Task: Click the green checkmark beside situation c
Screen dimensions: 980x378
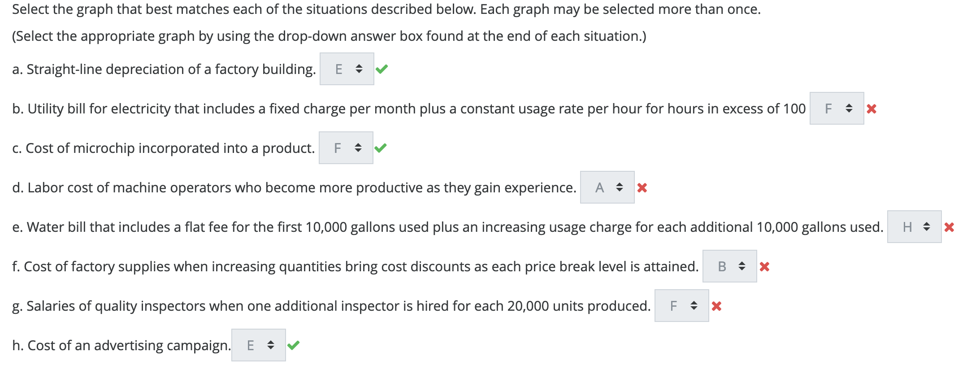Action: (x=381, y=148)
